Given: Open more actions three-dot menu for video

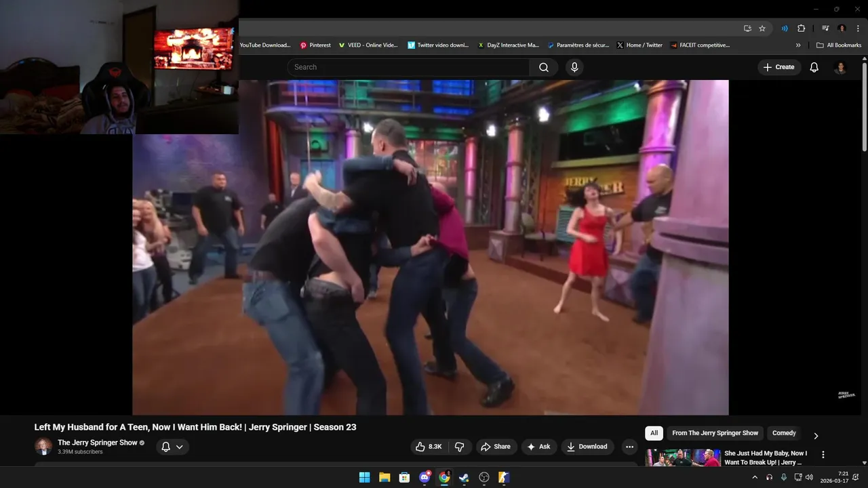Looking at the screenshot, I should point(629,447).
